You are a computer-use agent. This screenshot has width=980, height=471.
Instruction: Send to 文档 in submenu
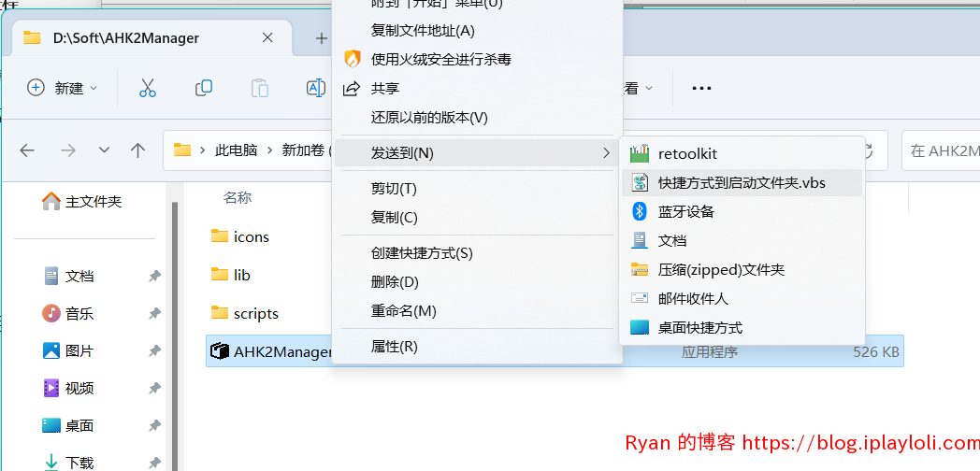[x=742, y=240]
